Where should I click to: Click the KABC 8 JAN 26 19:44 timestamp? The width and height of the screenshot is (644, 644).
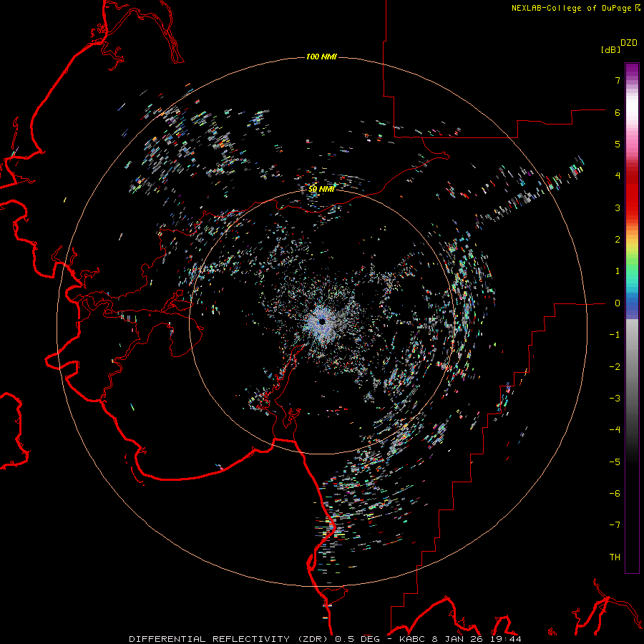tap(460, 639)
